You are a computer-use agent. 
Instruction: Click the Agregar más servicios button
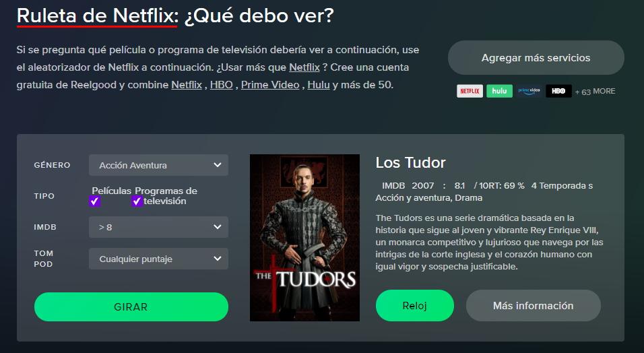click(x=536, y=58)
